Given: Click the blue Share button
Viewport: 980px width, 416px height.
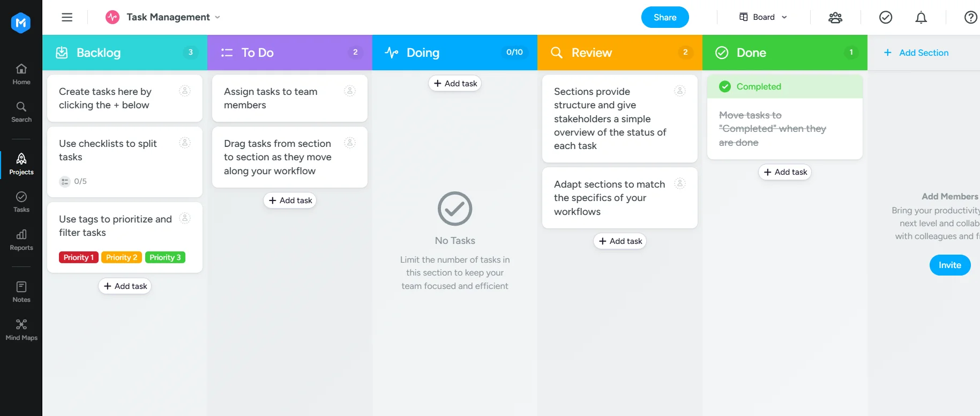Looking at the screenshot, I should tap(664, 17).
